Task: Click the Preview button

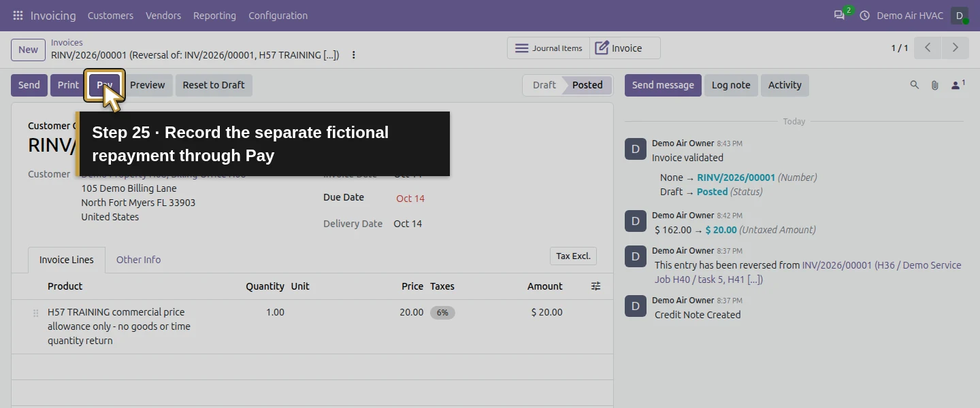Action: [148, 85]
